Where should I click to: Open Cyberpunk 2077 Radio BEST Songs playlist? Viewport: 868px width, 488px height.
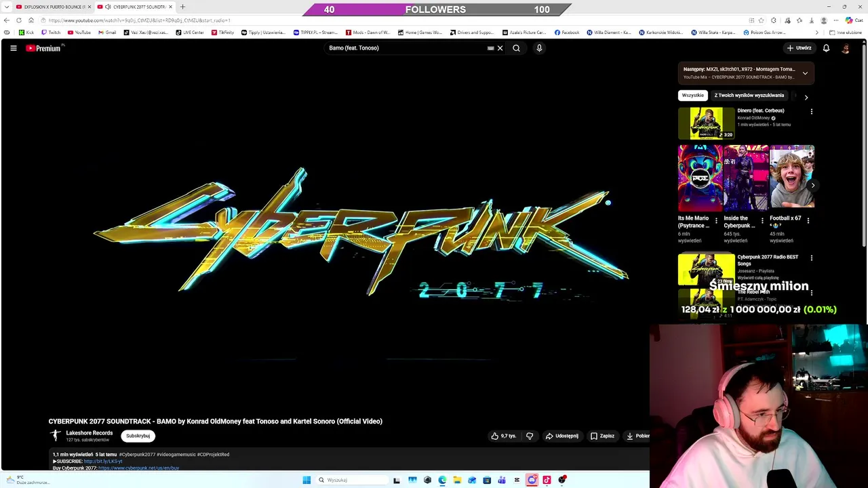(706, 269)
